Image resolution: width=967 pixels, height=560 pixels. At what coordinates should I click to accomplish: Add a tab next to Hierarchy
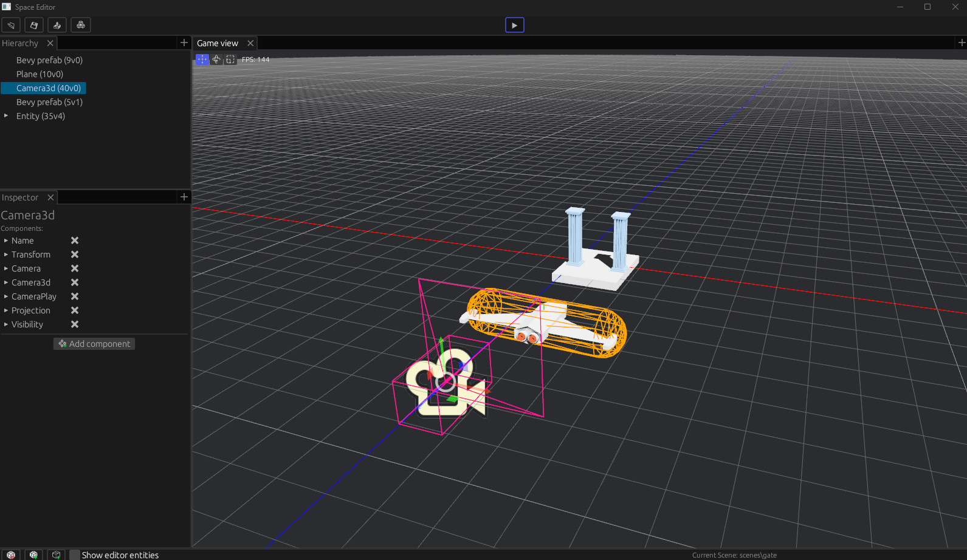point(184,43)
